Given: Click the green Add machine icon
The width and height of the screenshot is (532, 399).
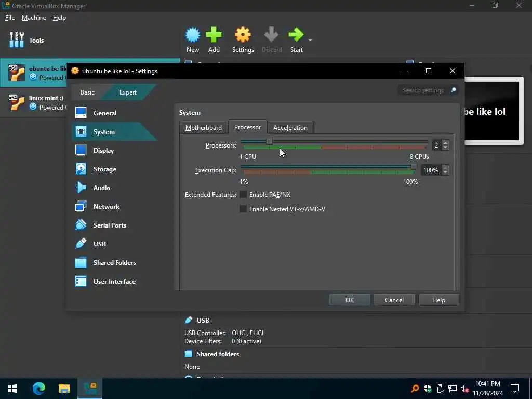Looking at the screenshot, I should [x=214, y=34].
